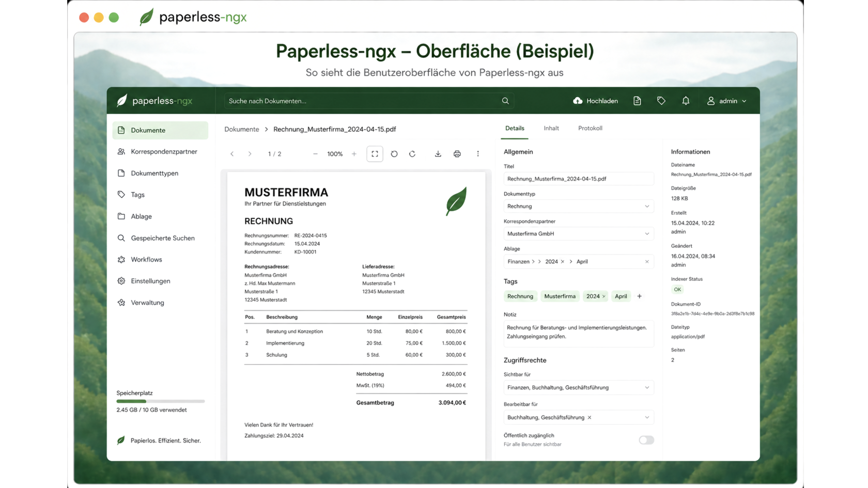The image size is (868, 488).
Task: Download the document
Action: [438, 154]
